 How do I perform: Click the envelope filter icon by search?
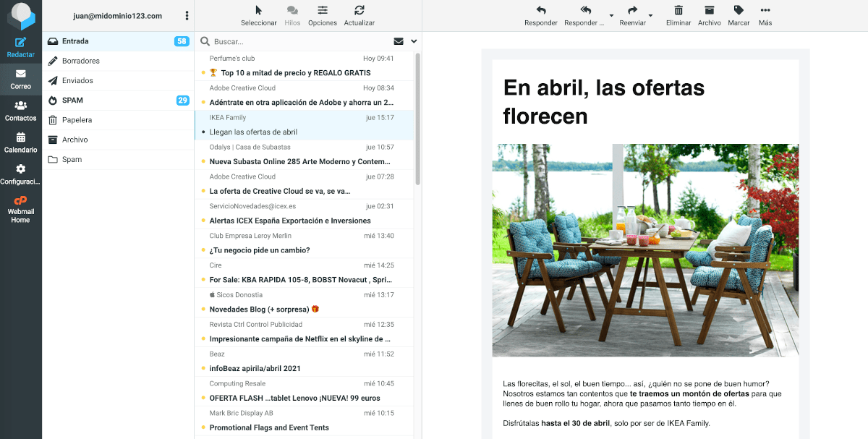(x=399, y=41)
